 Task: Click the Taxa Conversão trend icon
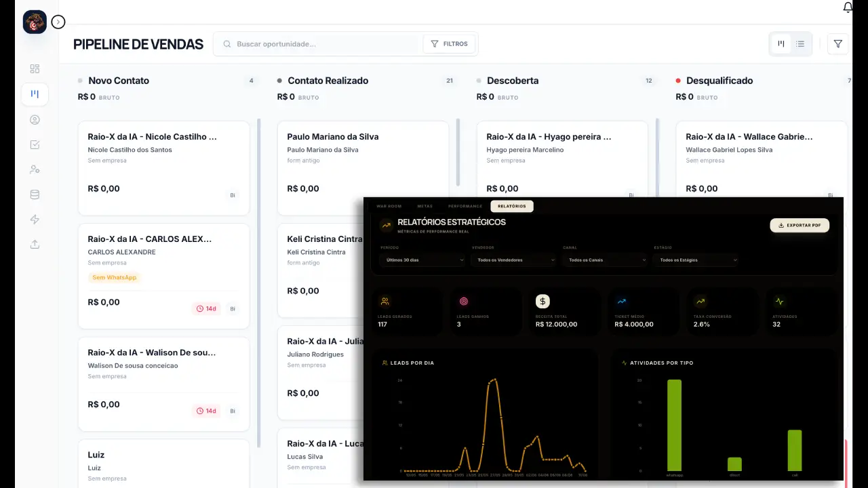(701, 301)
